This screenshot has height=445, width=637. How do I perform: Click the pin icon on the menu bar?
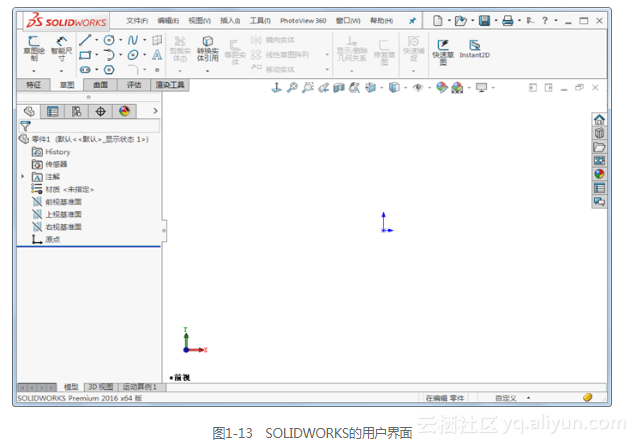412,21
